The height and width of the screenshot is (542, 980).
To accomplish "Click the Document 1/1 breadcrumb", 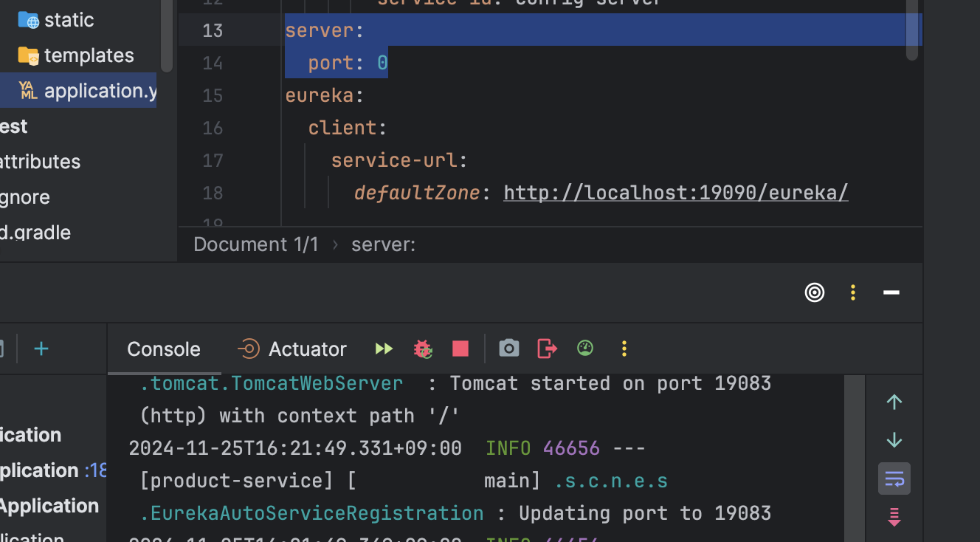I will tap(256, 244).
